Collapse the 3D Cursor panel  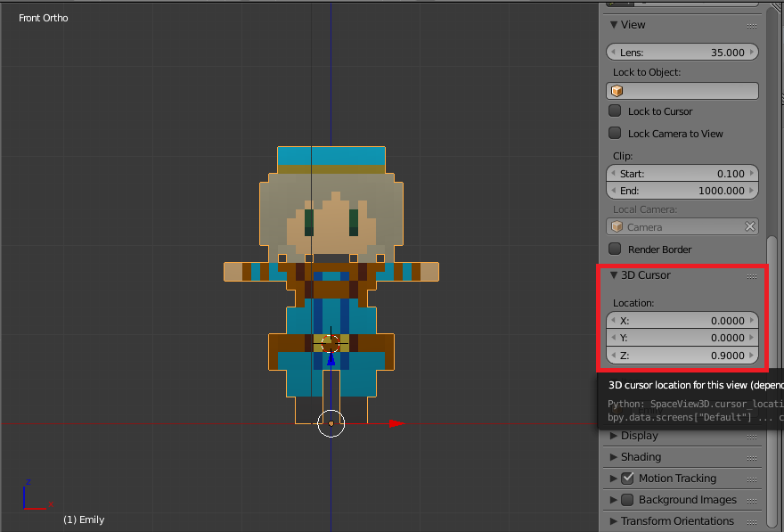coord(614,275)
